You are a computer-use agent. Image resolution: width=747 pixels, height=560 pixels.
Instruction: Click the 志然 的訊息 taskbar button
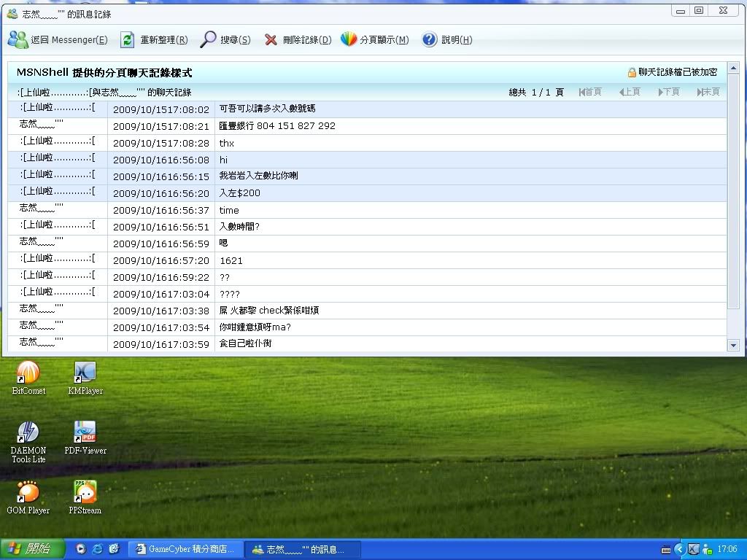tap(303, 549)
